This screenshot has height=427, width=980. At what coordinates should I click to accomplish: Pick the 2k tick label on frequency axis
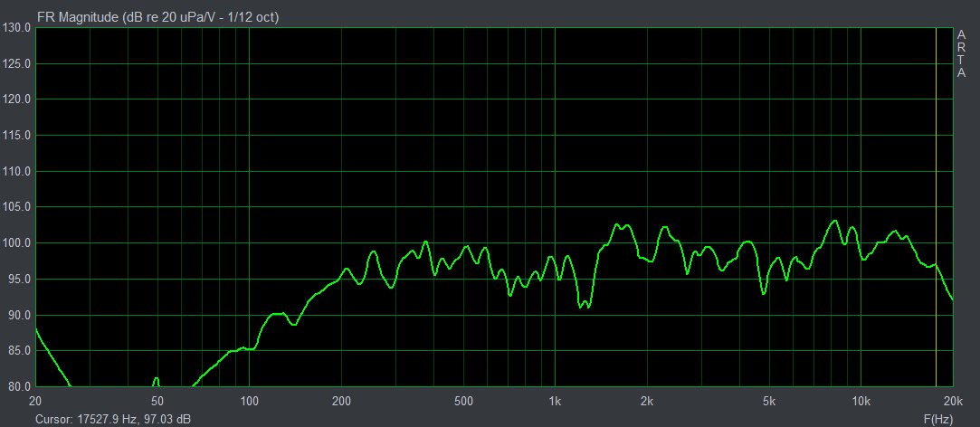647,401
